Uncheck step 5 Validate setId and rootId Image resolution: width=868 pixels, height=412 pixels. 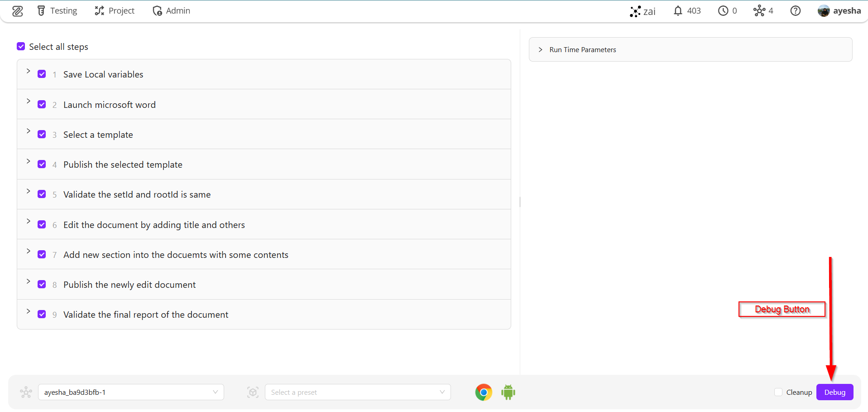[42, 194]
